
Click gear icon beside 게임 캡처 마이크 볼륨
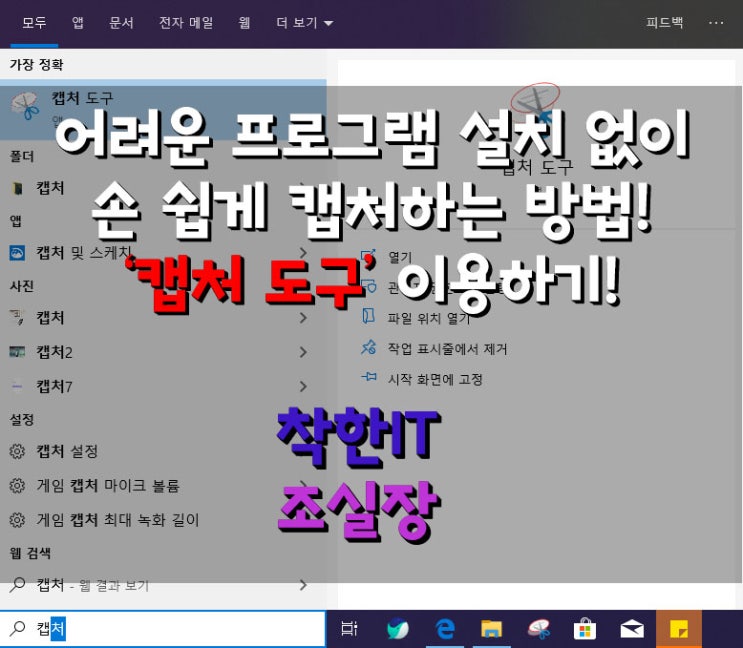[17, 486]
